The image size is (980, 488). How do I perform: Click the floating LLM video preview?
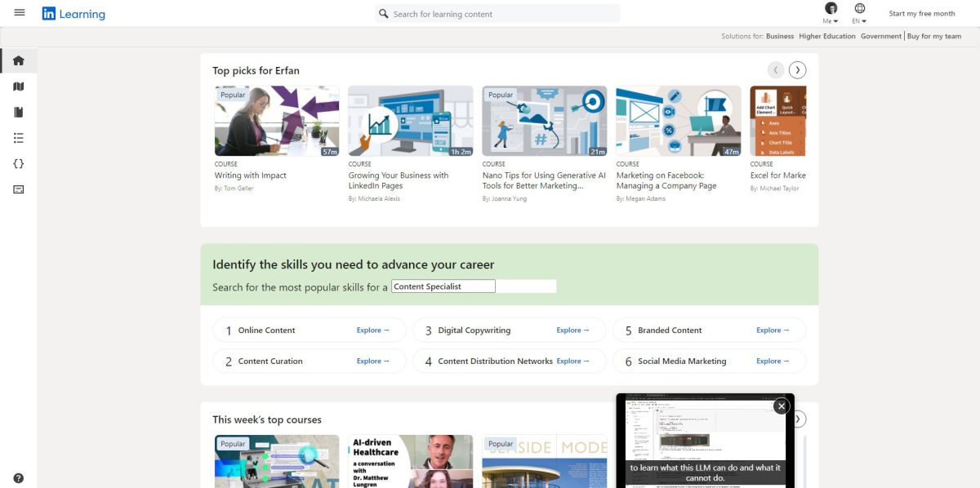(x=705, y=441)
